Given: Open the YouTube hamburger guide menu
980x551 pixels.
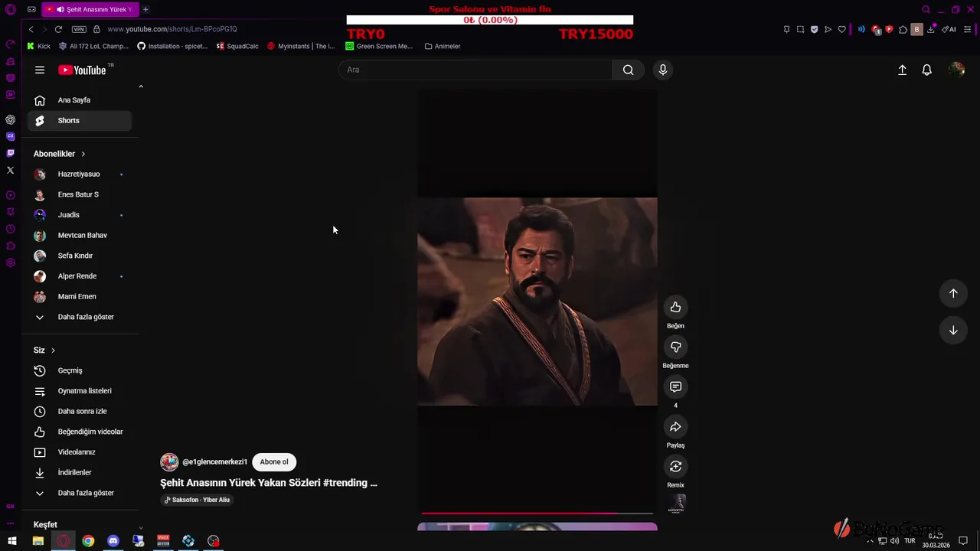Looking at the screenshot, I should [39, 70].
